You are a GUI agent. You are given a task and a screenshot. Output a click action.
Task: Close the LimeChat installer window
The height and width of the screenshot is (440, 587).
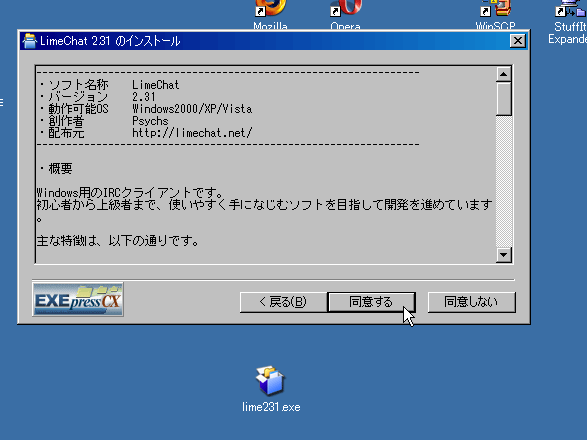[x=518, y=40]
